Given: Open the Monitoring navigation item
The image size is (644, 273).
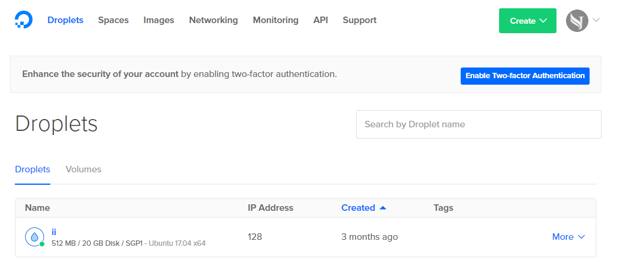Looking at the screenshot, I should [276, 20].
